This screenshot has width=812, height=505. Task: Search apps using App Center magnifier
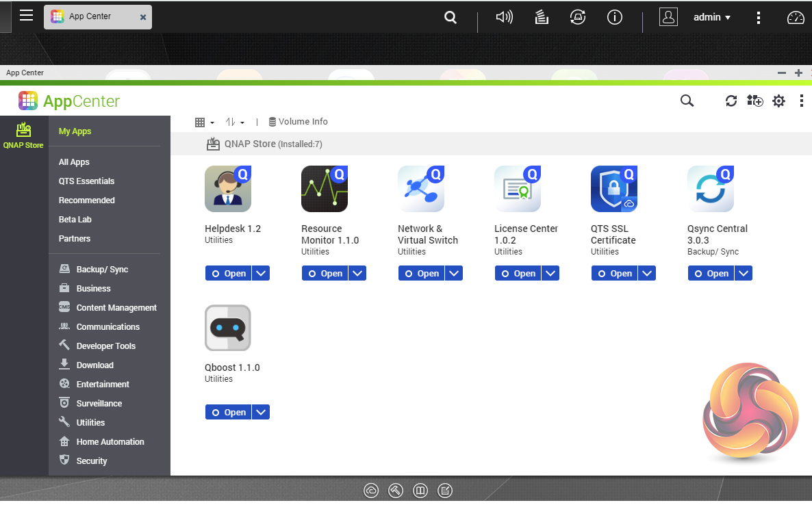coord(687,101)
